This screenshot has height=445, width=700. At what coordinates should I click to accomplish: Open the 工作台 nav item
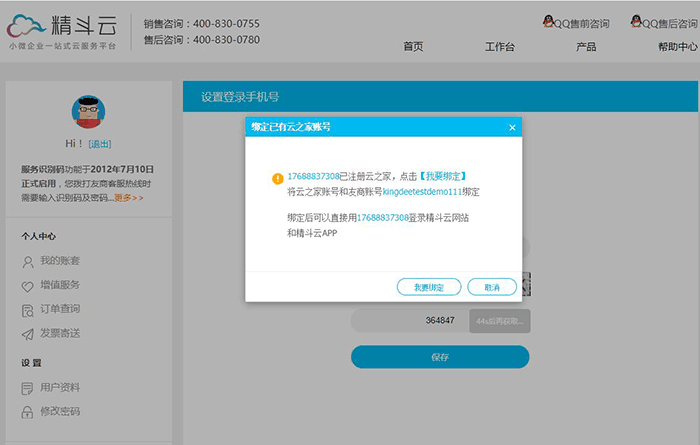pyautogui.click(x=500, y=46)
